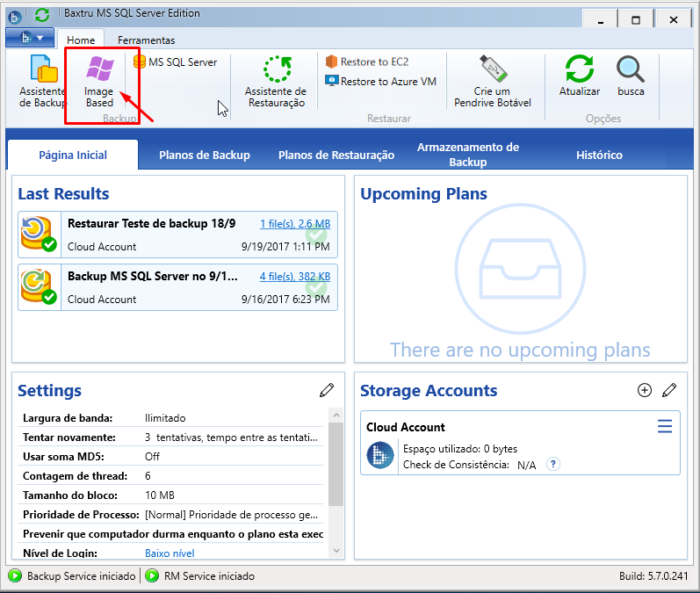Click the Contagem de thread setting row
Image resolution: width=700 pixels, height=593 pixels.
pos(170,476)
